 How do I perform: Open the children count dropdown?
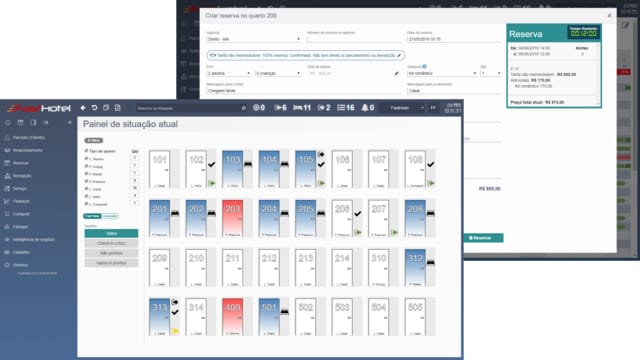tap(278, 73)
